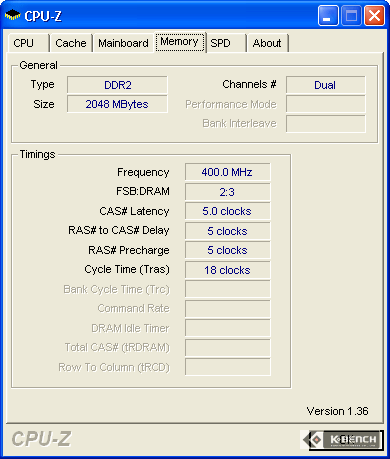Screen dimensions: 390x459
Task: Click the FSB:DRAM ratio value 2:3
Action: 228,192
